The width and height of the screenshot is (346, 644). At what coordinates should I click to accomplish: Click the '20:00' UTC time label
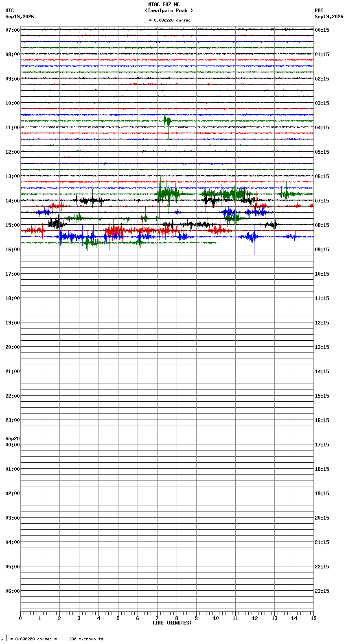(13, 347)
